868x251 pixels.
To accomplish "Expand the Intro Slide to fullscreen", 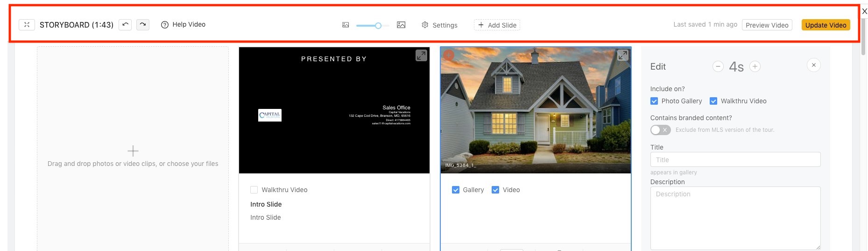I will click(421, 56).
